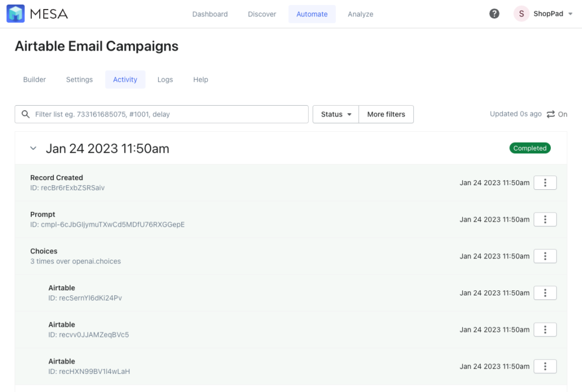Switch to the Builder tab

(35, 80)
